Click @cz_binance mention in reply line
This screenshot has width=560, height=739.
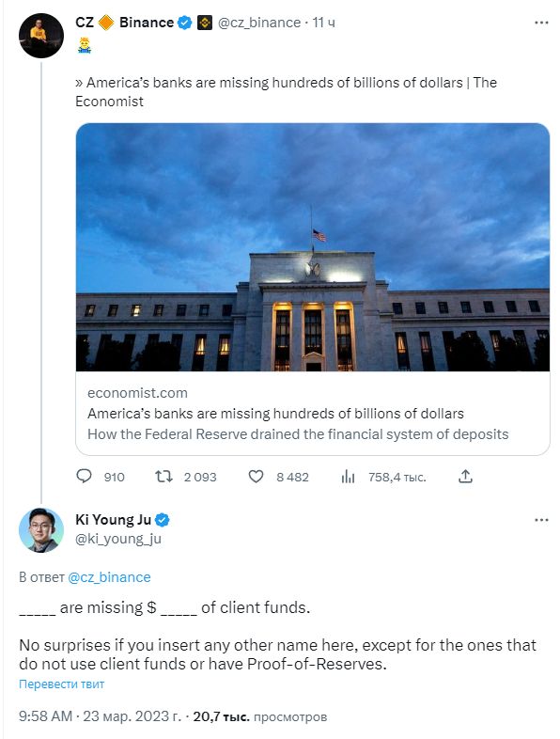pyautogui.click(x=109, y=577)
